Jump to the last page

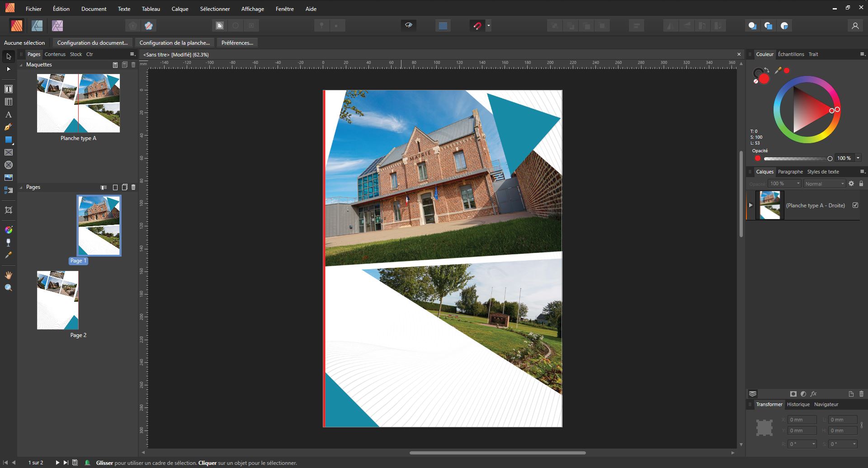tap(66, 463)
